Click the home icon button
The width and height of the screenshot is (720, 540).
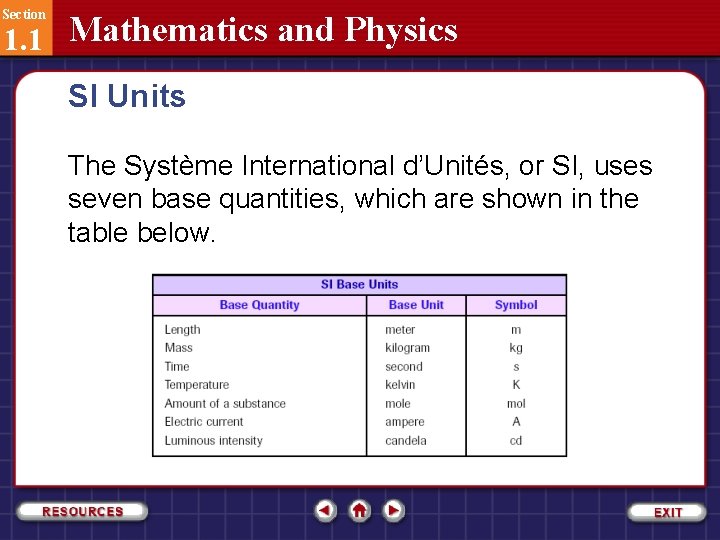(x=359, y=510)
